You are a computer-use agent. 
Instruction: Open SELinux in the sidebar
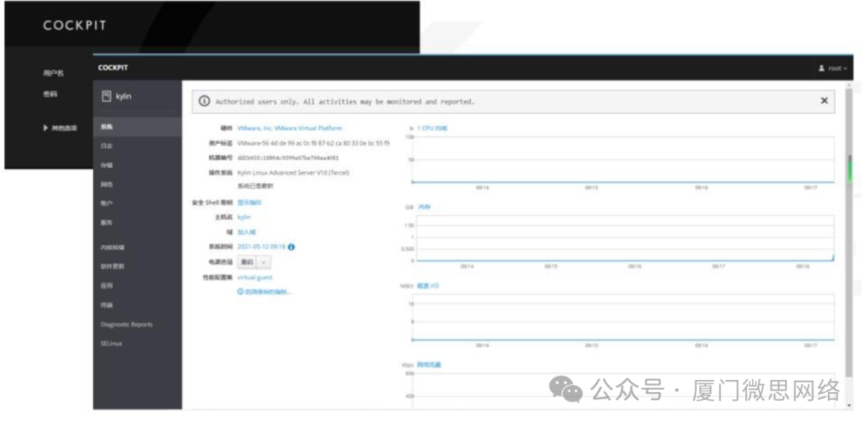(137, 343)
